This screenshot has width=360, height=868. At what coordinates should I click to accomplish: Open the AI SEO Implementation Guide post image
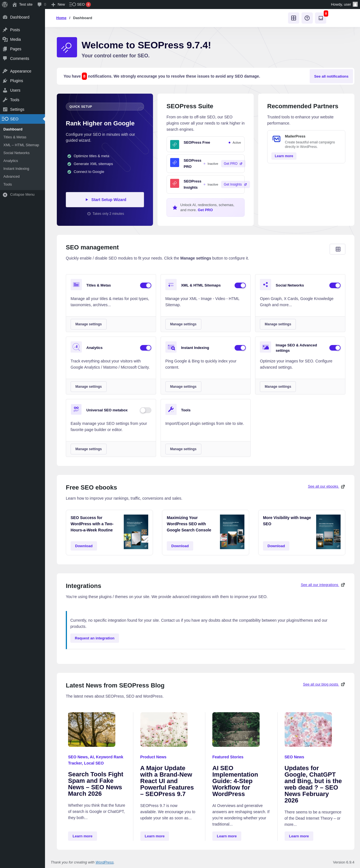tap(236, 729)
